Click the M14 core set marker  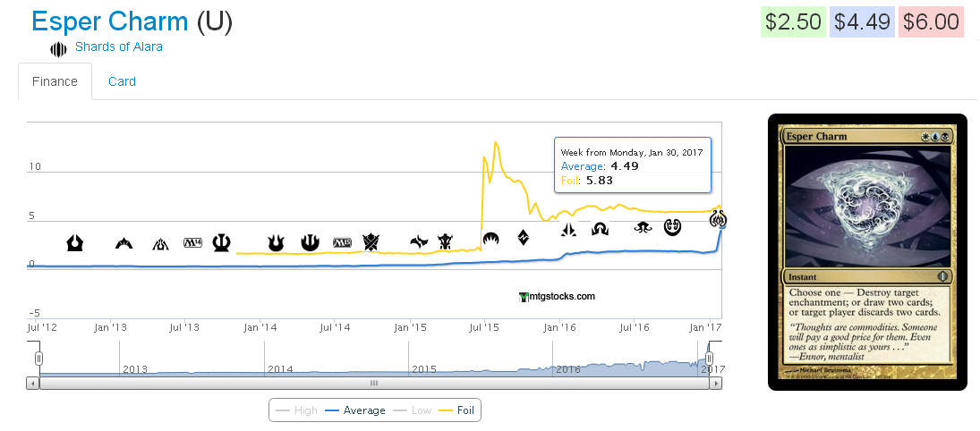(x=192, y=242)
